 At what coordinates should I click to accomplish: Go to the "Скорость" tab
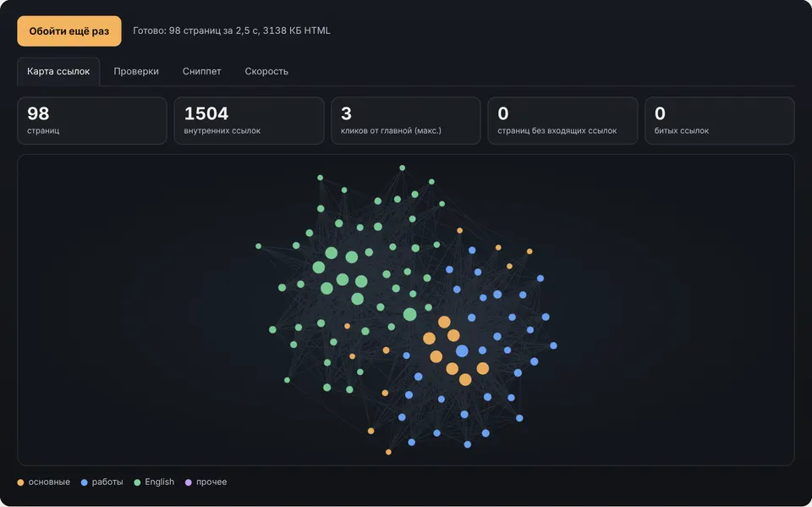pos(266,72)
